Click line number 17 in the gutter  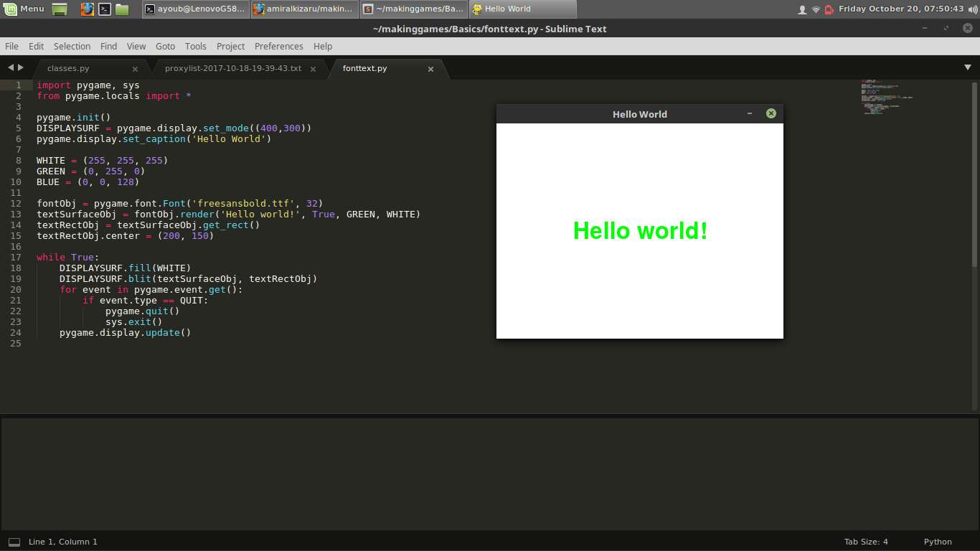pyautogui.click(x=16, y=257)
